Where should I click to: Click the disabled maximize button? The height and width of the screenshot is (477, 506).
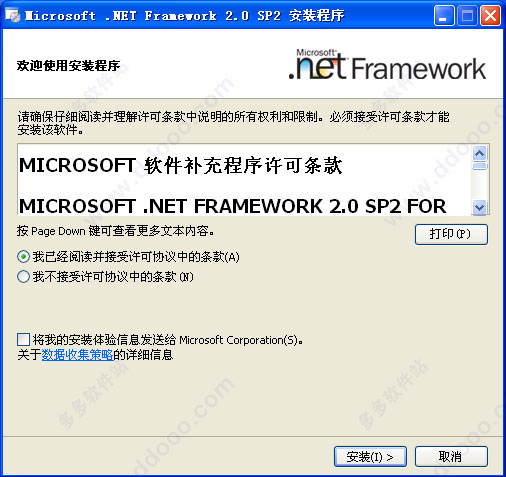(x=467, y=16)
